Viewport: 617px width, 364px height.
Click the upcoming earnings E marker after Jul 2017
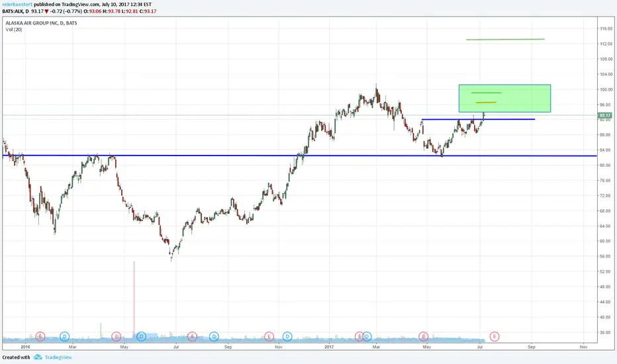[x=495, y=336]
